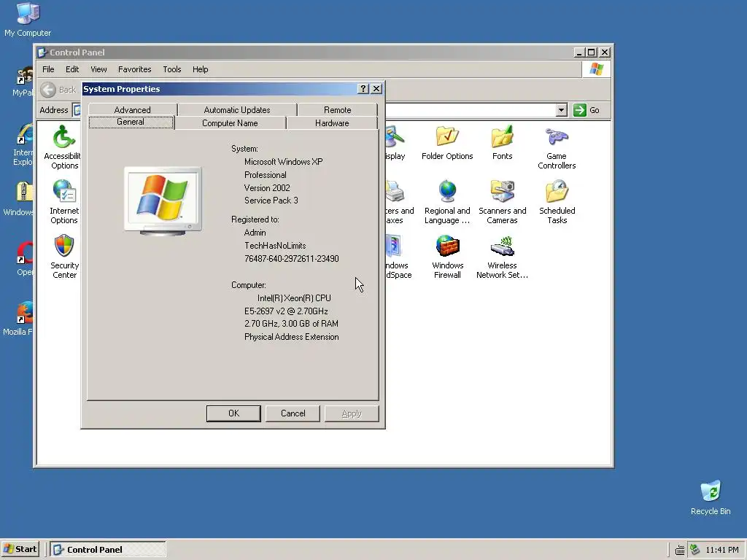Select the General tab

tap(131, 122)
